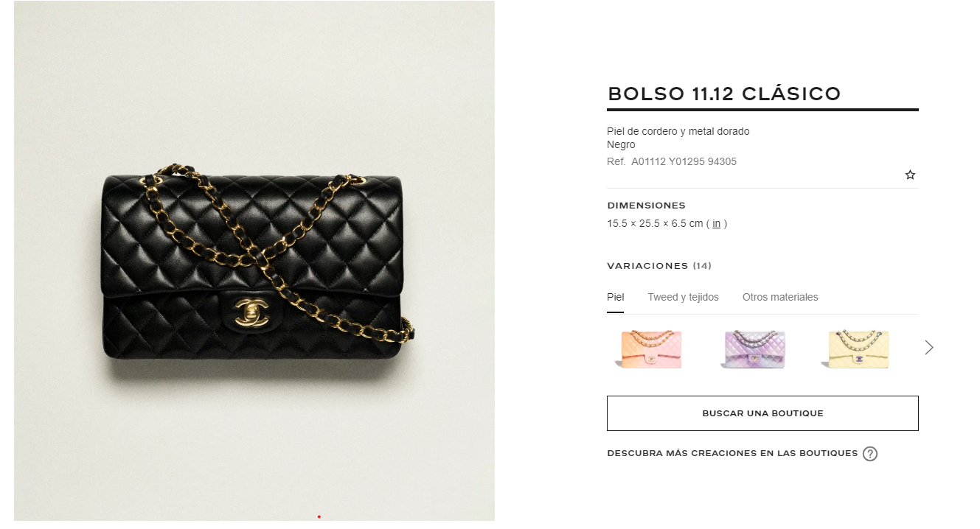This screenshot has width=980, height=529.
Task: Click the Dimensiones heading
Action: click(646, 205)
